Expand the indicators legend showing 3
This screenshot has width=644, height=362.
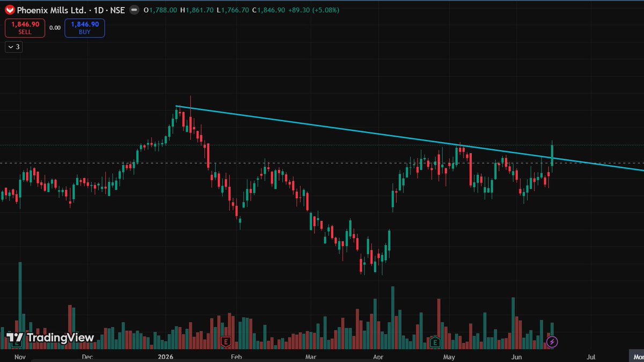(13, 47)
